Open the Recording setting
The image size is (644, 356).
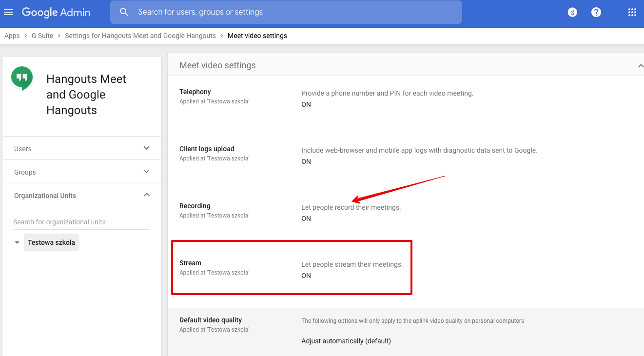tap(195, 206)
